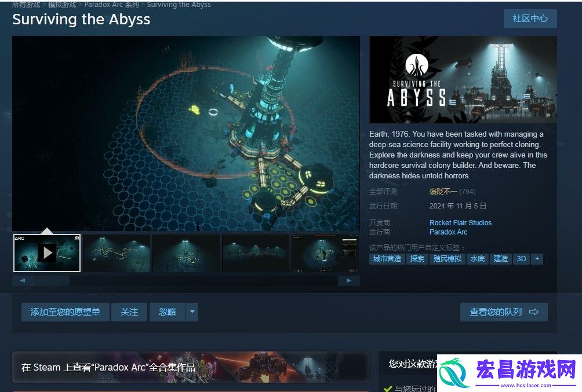Select the second screenshot thumbnail
The height and width of the screenshot is (392, 582).
(x=117, y=253)
